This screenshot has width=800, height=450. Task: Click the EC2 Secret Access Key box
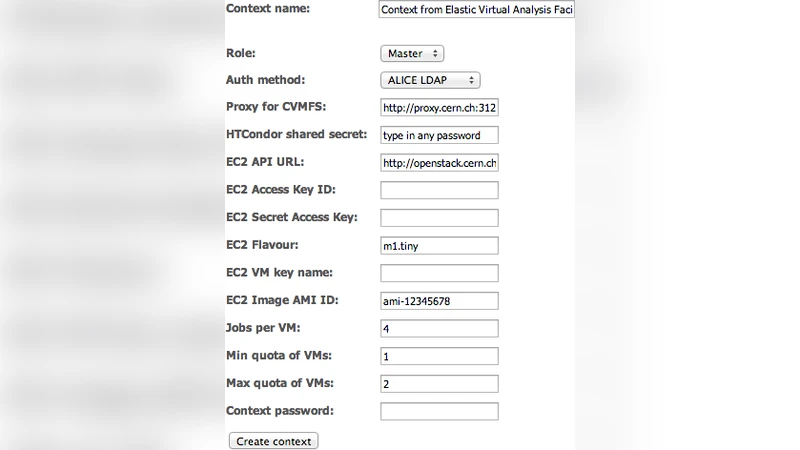tap(439, 218)
